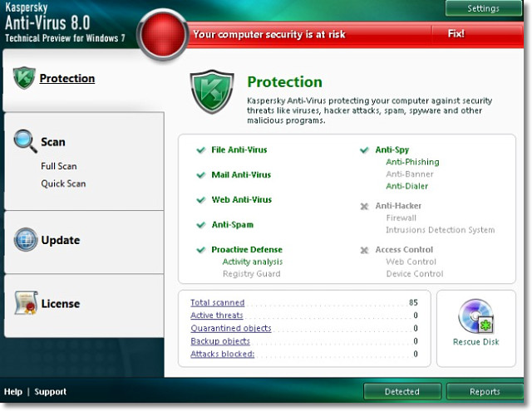Click Anti-Phishing sub-item
The width and height of the screenshot is (532, 411).
(412, 162)
